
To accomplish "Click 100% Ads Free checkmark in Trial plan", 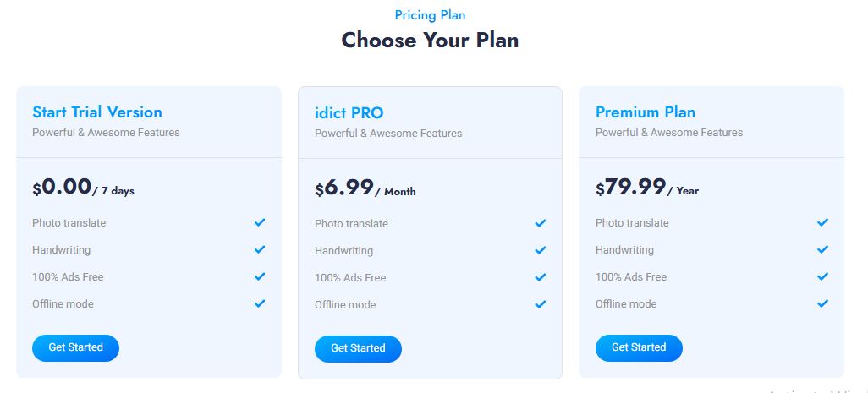I will [x=260, y=276].
